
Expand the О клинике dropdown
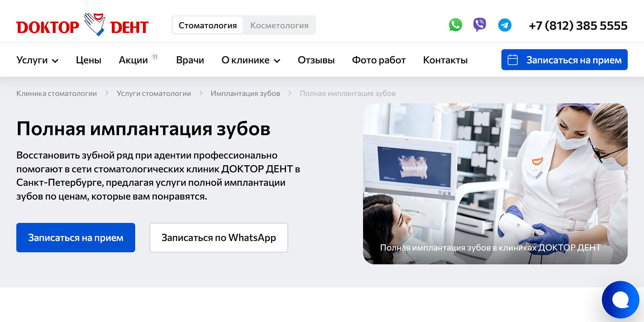[251, 60]
